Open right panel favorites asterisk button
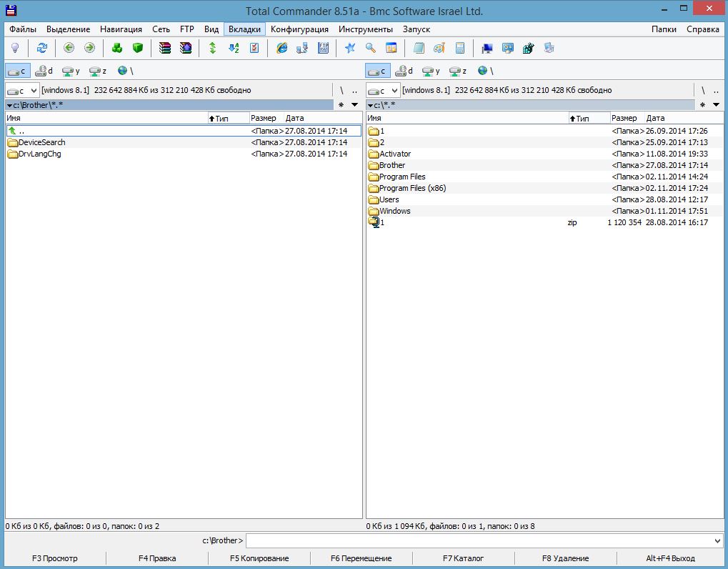Image resolution: width=728 pixels, height=569 pixels. click(x=702, y=105)
